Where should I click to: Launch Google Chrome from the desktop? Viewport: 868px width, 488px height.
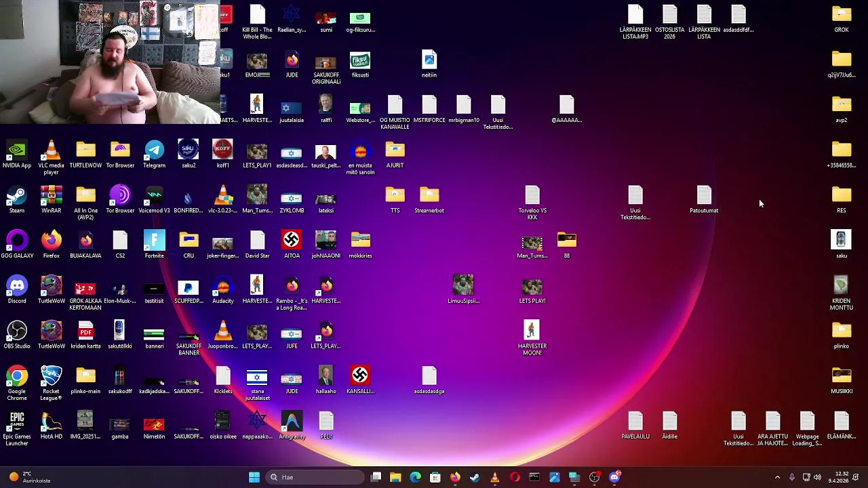click(x=17, y=384)
